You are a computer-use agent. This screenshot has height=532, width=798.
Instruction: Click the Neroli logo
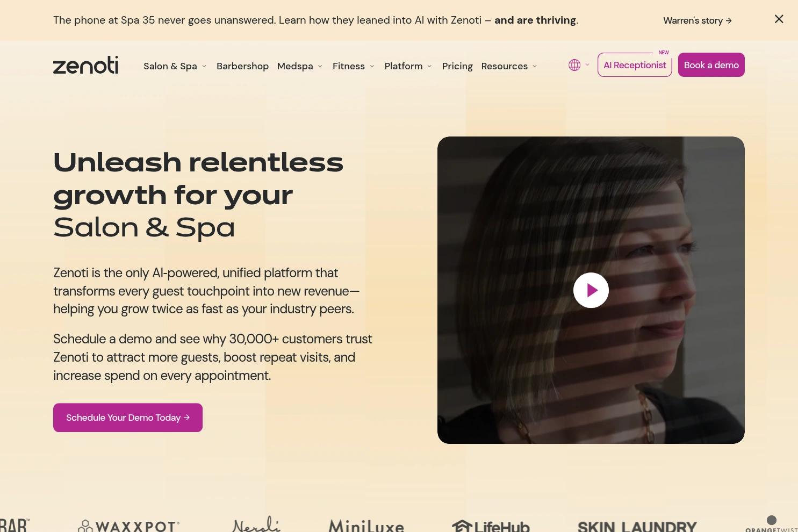[x=256, y=524]
